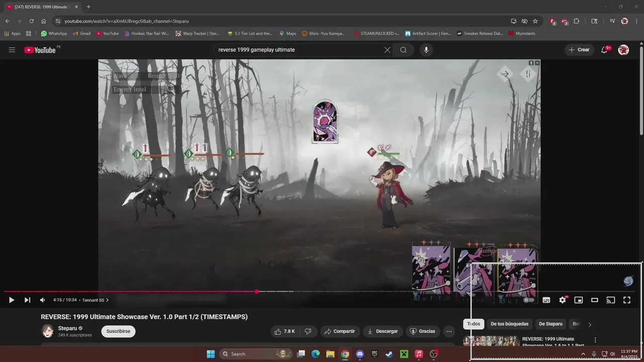Focus the browser address bar

click(282, 21)
